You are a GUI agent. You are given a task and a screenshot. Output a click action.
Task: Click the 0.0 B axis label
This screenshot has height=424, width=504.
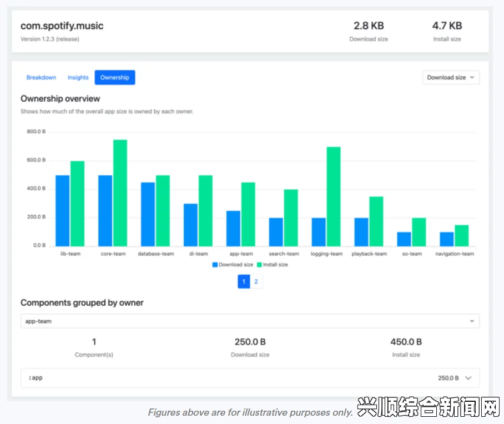pyautogui.click(x=39, y=245)
